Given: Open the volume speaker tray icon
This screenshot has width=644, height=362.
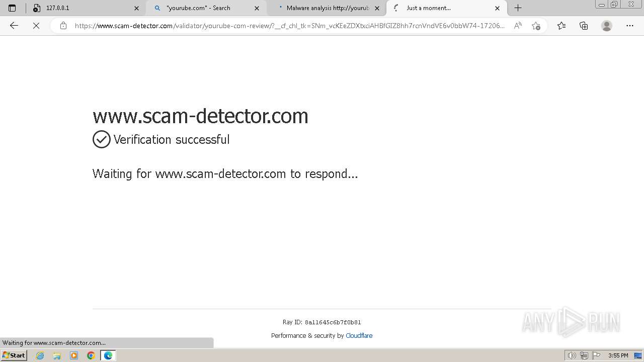Looking at the screenshot, I should (x=572, y=355).
